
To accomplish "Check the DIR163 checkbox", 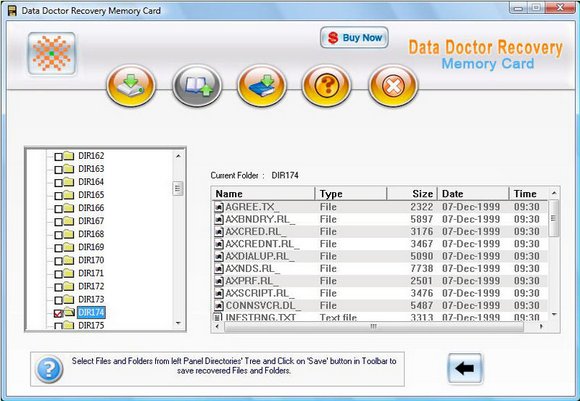I will click(58, 170).
